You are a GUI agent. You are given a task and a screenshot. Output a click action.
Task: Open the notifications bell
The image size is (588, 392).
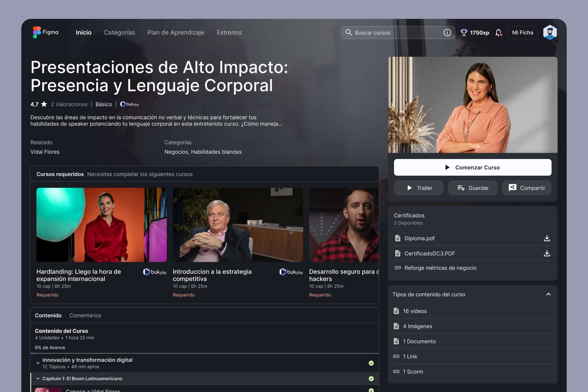(498, 33)
